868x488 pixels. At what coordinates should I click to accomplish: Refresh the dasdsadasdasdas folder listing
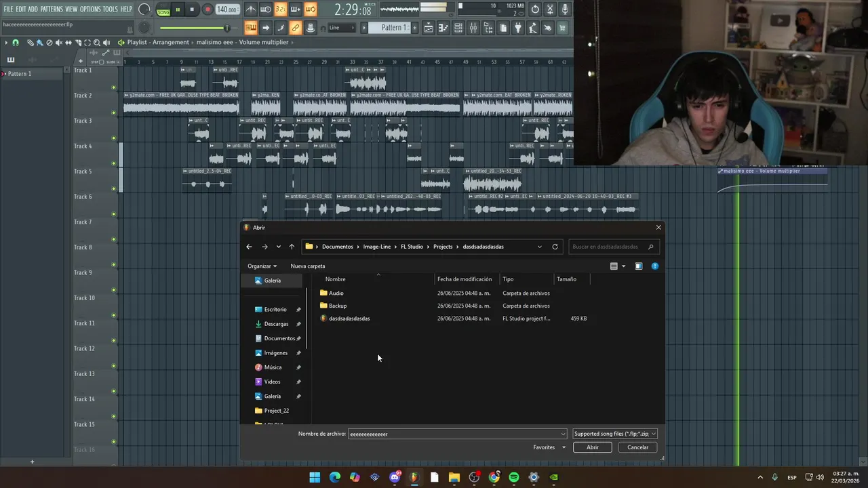tap(555, 247)
